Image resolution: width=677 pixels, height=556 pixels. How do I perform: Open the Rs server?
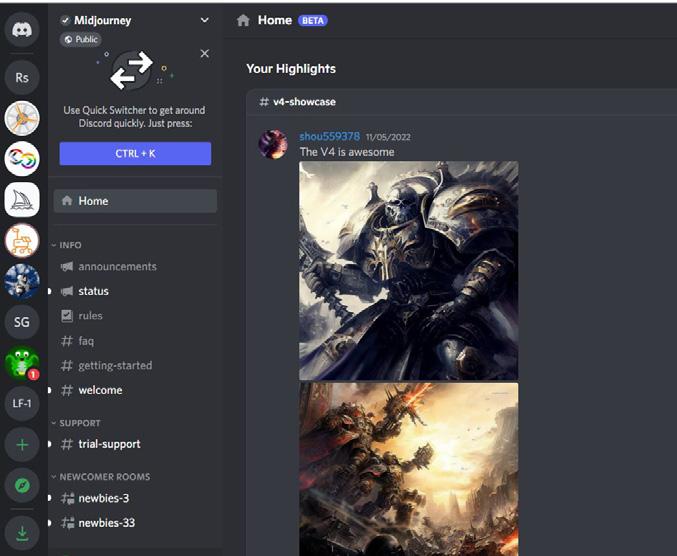(22, 78)
